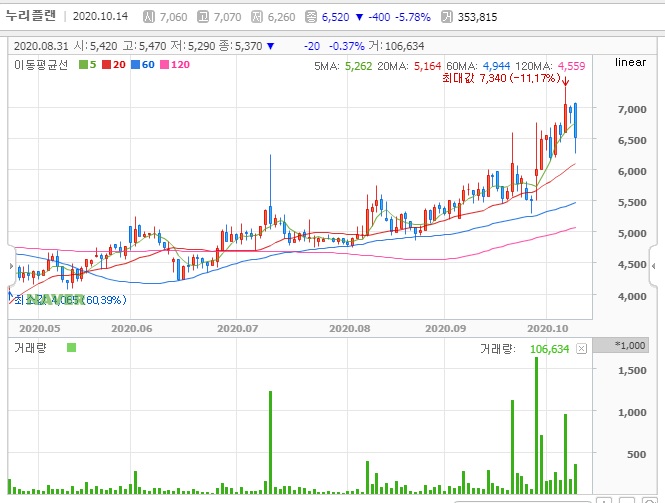Viewport: 665px width, 503px height.
Task: Toggle the green 5-day moving average swatch
Action: (x=83, y=64)
